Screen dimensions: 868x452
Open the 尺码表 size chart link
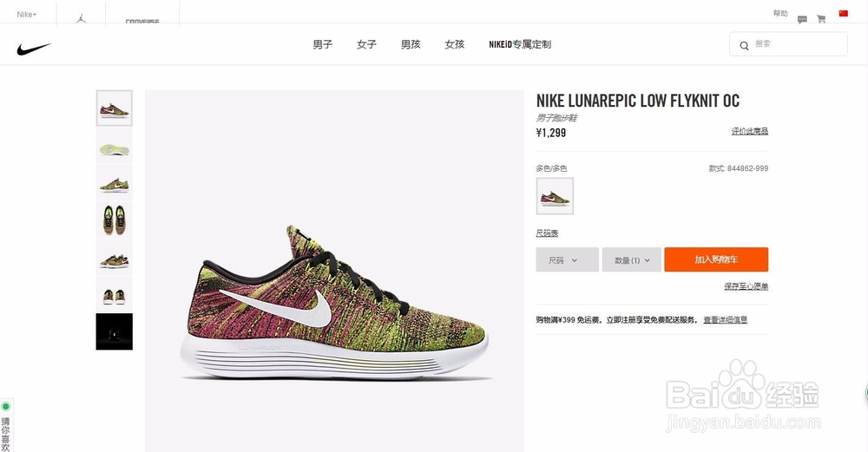pos(547,233)
